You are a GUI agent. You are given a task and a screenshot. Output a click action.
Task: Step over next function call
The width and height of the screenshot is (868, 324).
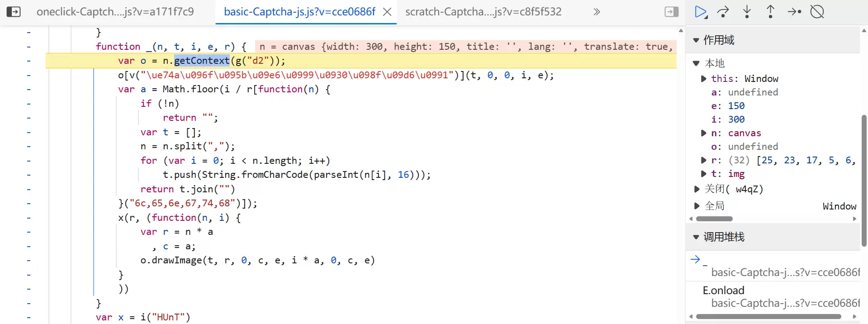coord(723,12)
